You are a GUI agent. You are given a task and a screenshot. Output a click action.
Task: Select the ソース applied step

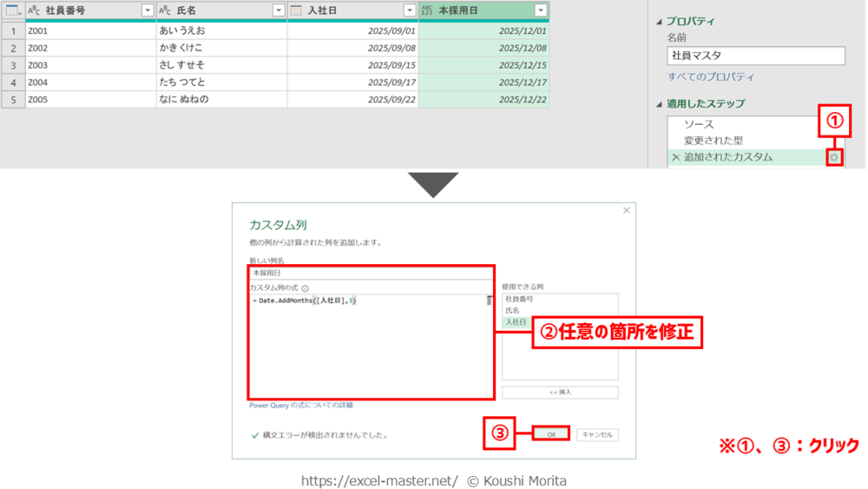[699, 124]
